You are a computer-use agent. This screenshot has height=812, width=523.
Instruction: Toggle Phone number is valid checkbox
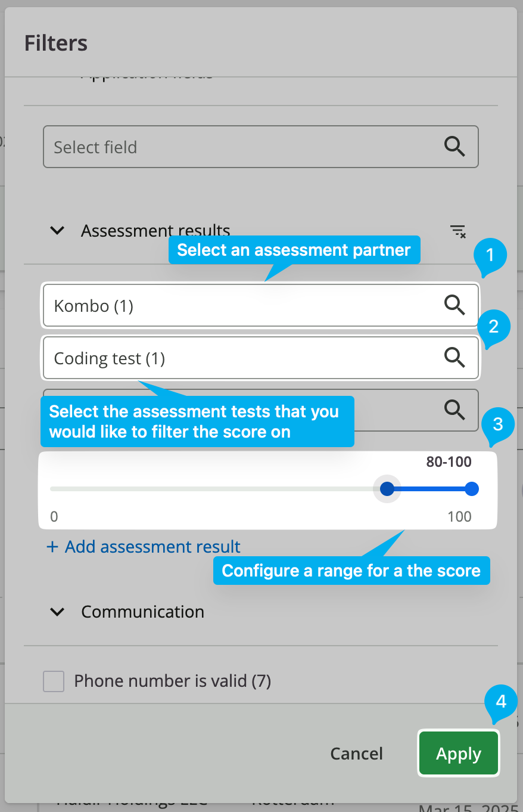click(x=54, y=681)
